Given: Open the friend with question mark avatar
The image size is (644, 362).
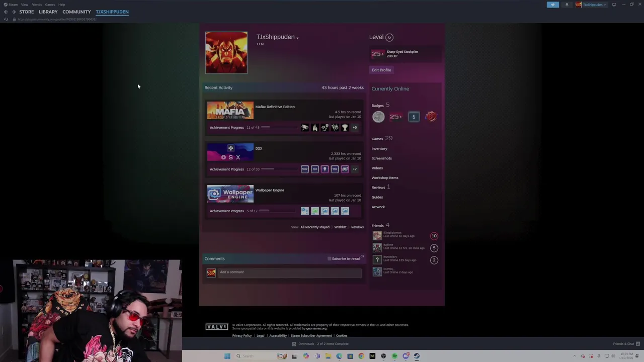Looking at the screenshot, I should click(x=406, y=259).
